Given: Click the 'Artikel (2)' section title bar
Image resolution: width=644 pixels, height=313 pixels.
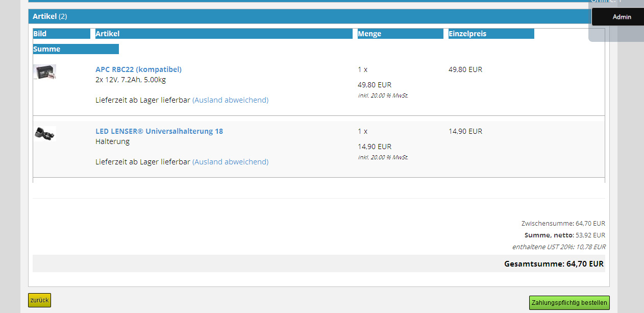Looking at the screenshot, I should click(50, 16).
